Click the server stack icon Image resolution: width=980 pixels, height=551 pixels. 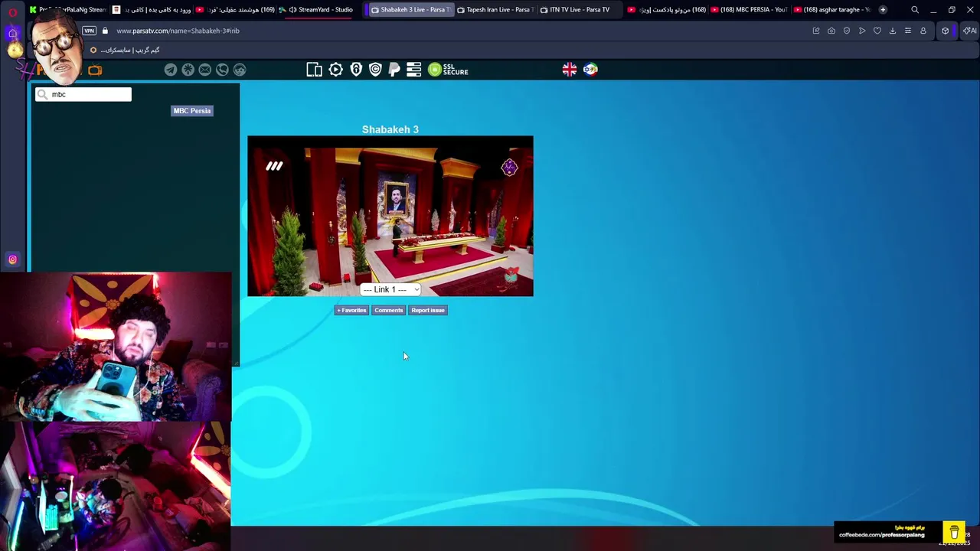pos(414,70)
